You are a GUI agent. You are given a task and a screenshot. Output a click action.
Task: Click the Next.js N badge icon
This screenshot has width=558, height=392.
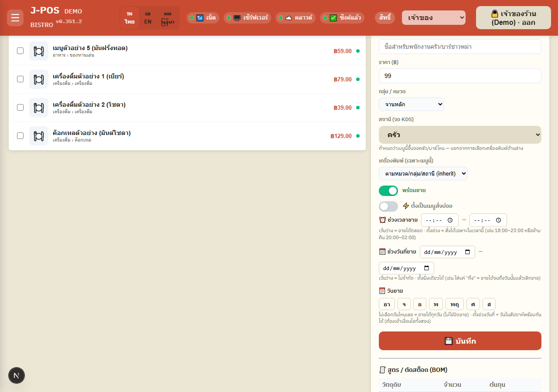click(17, 375)
